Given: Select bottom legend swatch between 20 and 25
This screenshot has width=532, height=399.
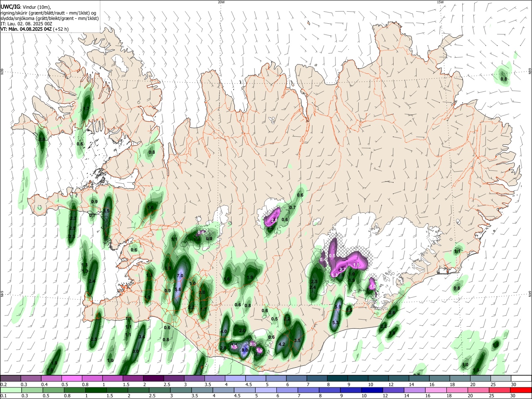Looking at the screenshot, I should [478, 390].
